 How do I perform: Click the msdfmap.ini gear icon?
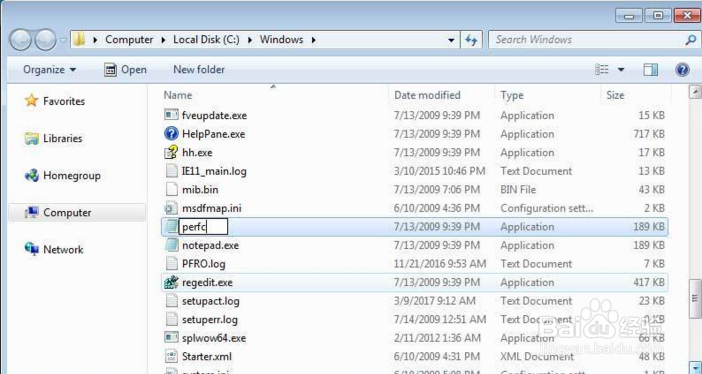[x=171, y=208]
